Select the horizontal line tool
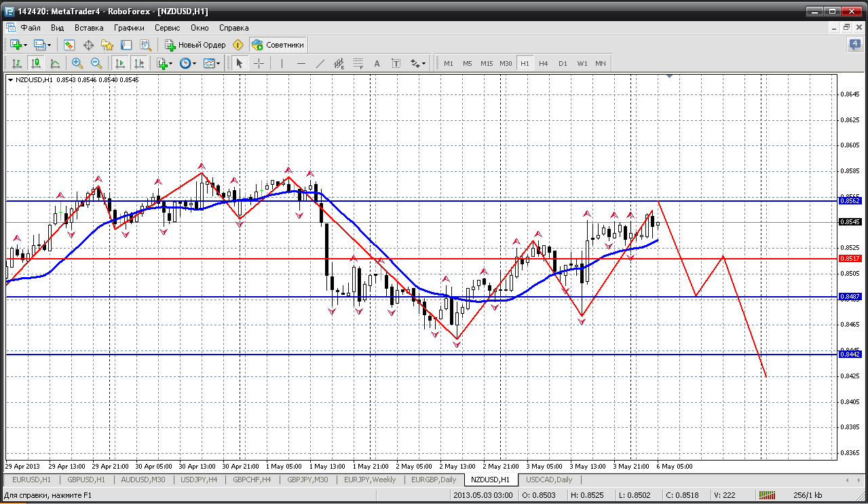Screen dimensions: 868x504 tap(301, 63)
